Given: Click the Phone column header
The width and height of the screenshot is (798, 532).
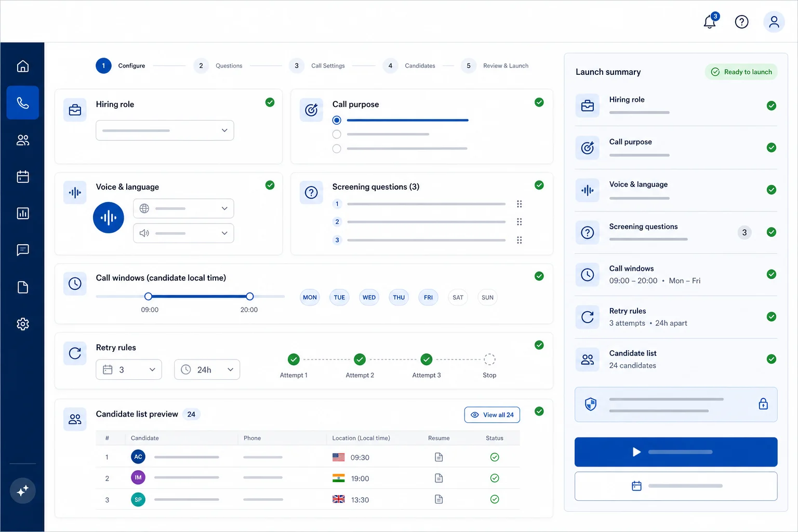Looking at the screenshot, I should tap(252, 438).
